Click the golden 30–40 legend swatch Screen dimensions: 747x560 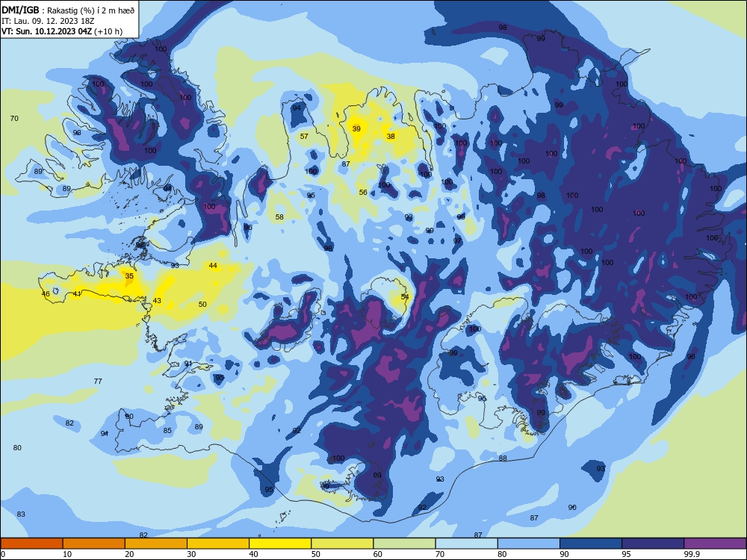pos(218,544)
